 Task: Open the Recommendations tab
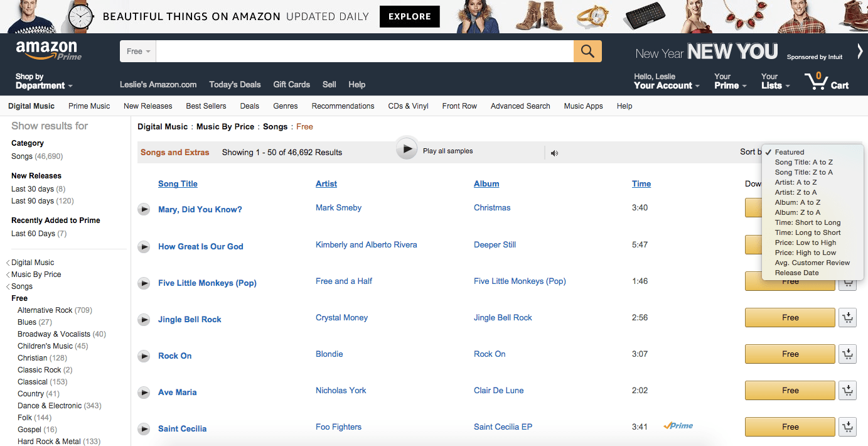point(343,106)
